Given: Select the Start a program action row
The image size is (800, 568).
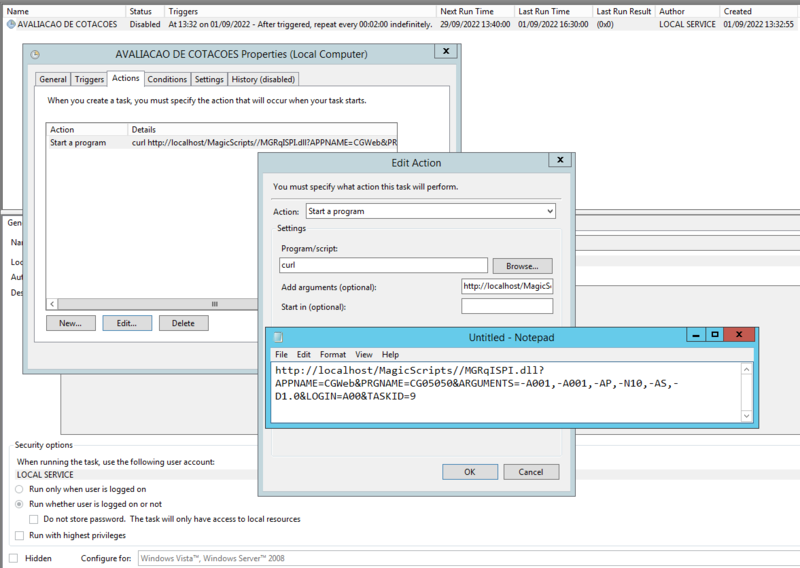Looking at the screenshot, I should (221, 143).
